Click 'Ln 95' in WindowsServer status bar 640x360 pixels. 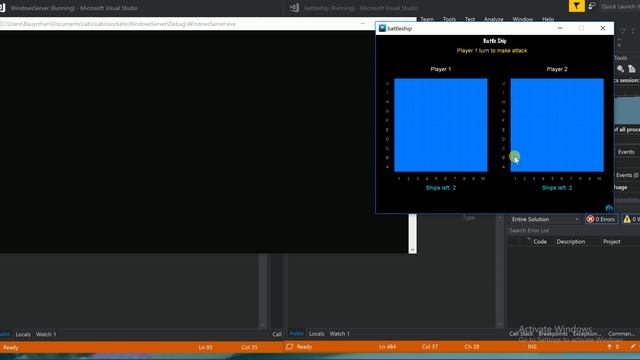pos(205,347)
